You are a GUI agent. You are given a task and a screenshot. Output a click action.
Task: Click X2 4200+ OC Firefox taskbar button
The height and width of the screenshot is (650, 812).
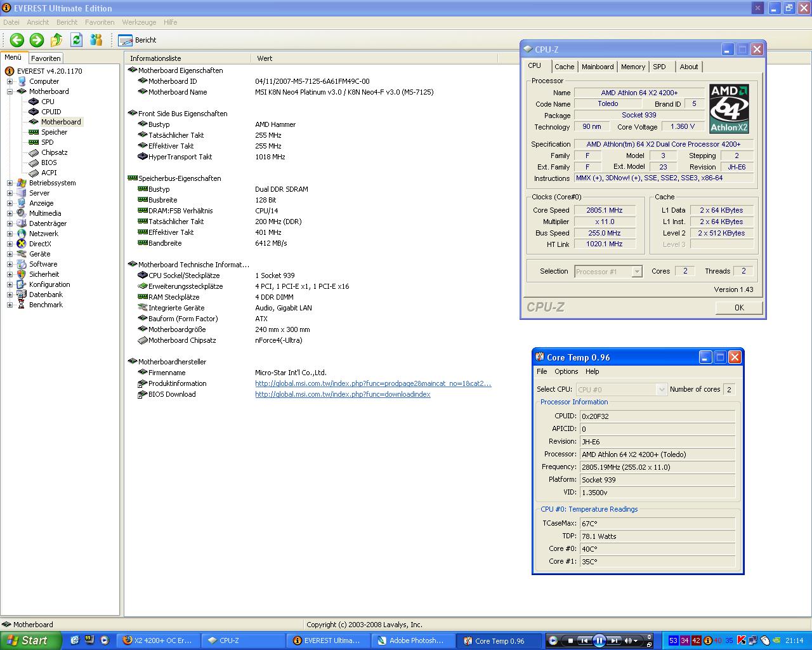(x=159, y=640)
